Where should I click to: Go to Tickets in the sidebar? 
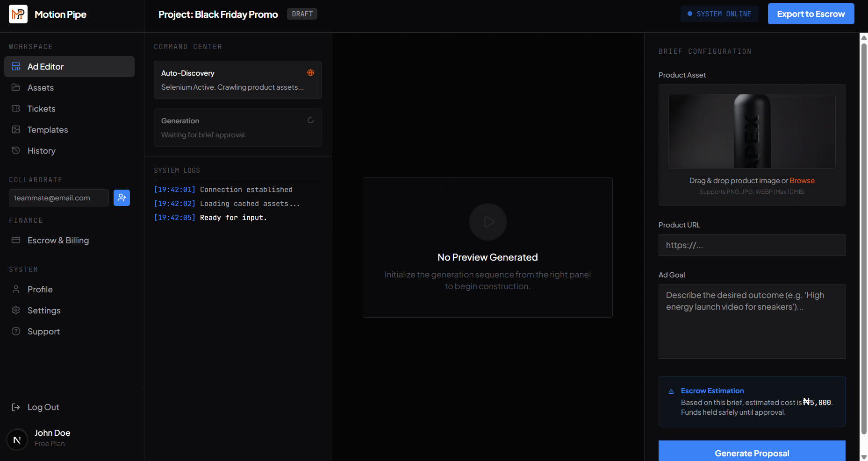[x=41, y=109]
